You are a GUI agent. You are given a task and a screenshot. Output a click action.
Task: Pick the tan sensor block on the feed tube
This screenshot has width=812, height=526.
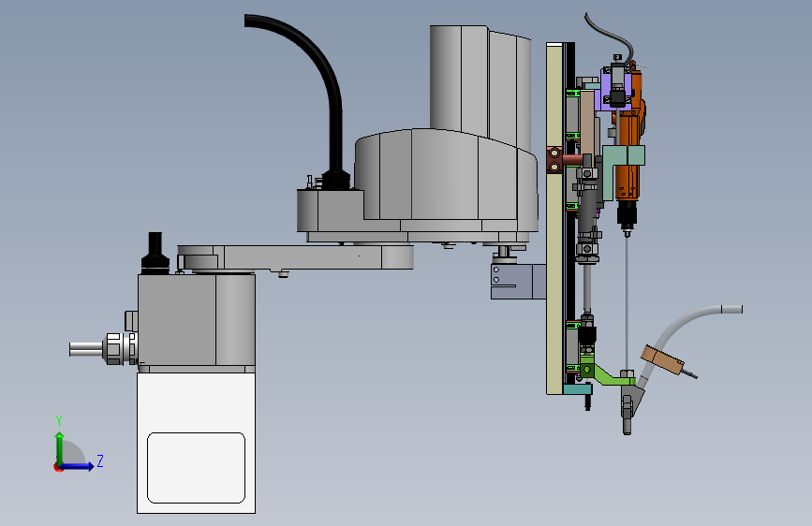[x=662, y=359]
